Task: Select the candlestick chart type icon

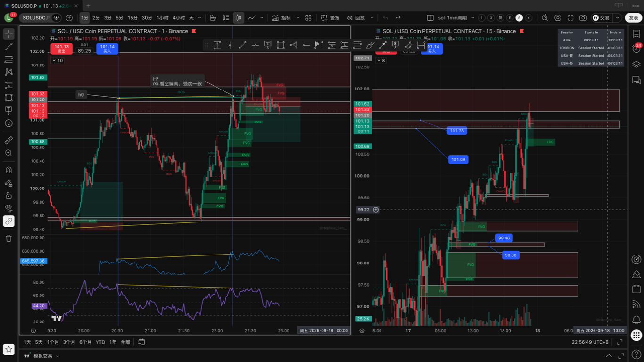Action: pos(239,18)
